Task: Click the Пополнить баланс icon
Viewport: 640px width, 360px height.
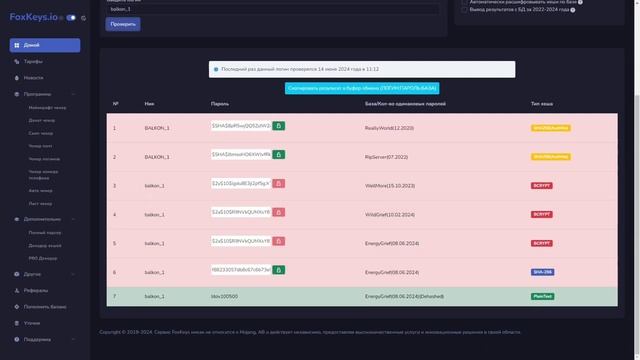Action: click(17, 307)
